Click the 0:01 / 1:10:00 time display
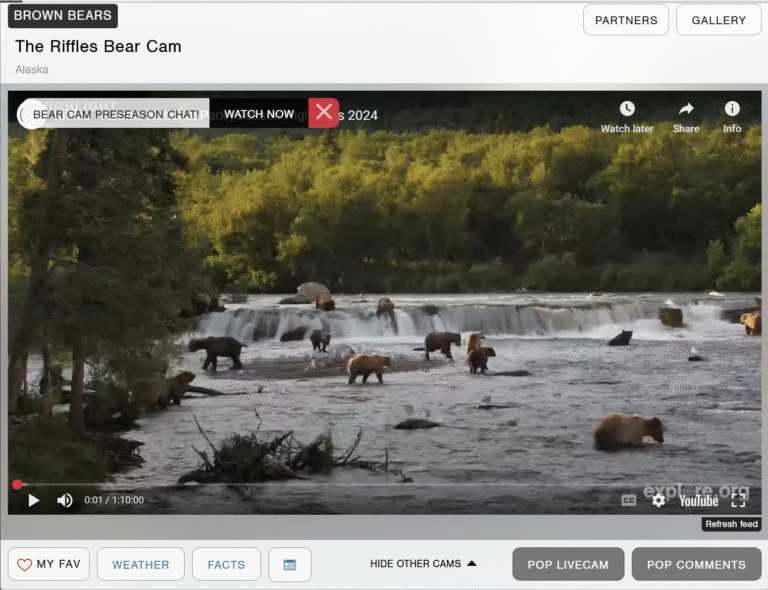Viewport: 768px width, 590px height. click(114, 500)
